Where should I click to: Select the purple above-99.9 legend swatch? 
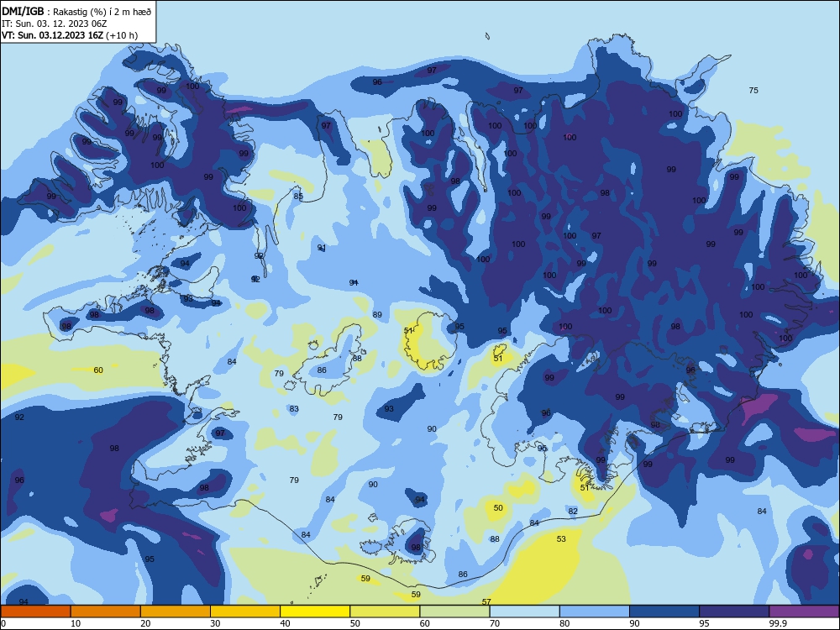804,612
